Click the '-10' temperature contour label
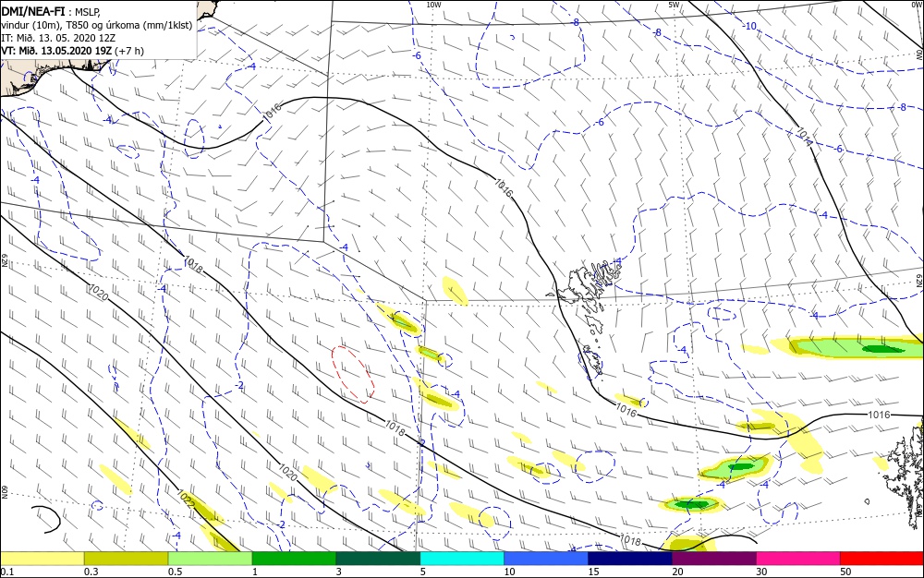This screenshot has width=924, height=578. pyautogui.click(x=749, y=27)
